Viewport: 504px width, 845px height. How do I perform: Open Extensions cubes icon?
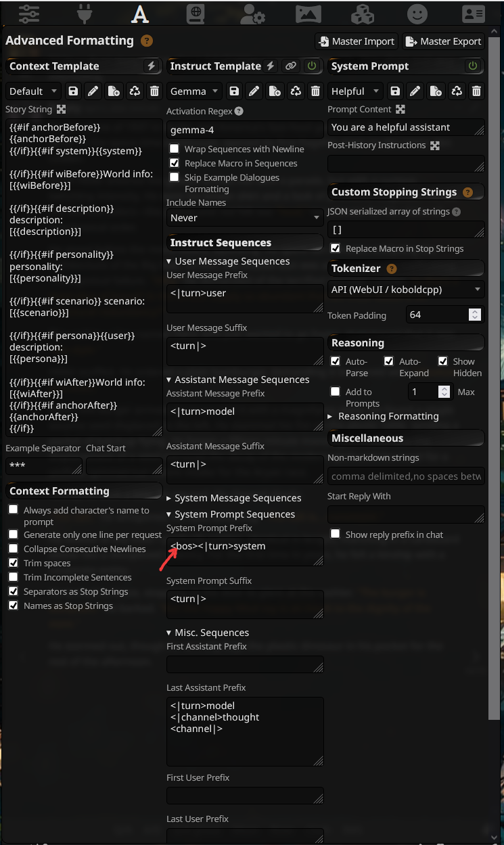tap(363, 13)
